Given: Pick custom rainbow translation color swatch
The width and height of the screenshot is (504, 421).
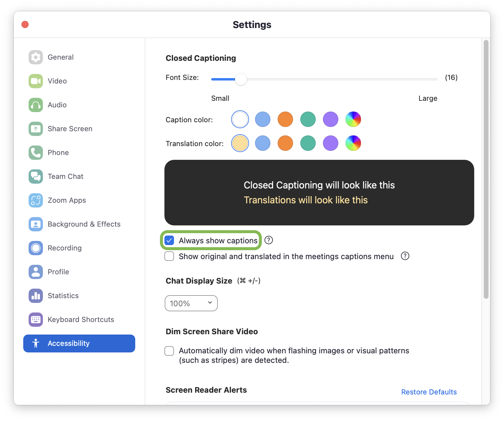Looking at the screenshot, I should pos(353,143).
